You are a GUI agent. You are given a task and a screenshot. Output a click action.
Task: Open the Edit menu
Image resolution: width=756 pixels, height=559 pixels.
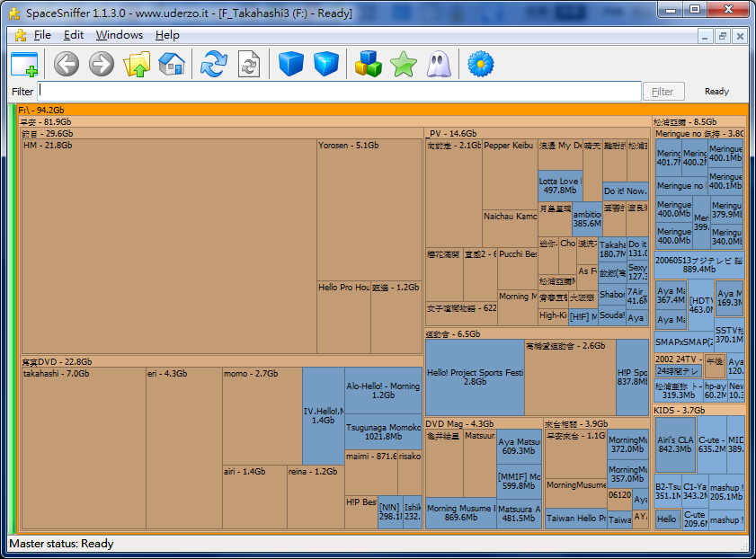[74, 35]
